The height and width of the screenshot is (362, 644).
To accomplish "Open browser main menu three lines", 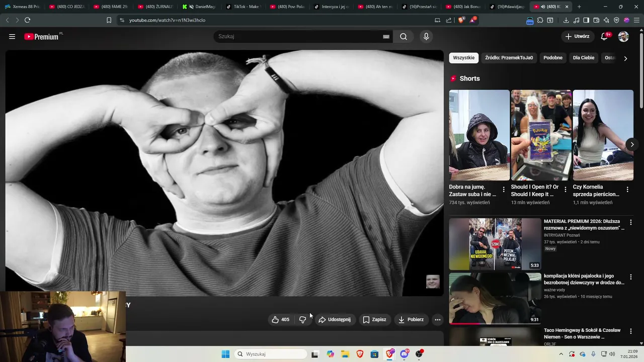I will tap(636, 20).
